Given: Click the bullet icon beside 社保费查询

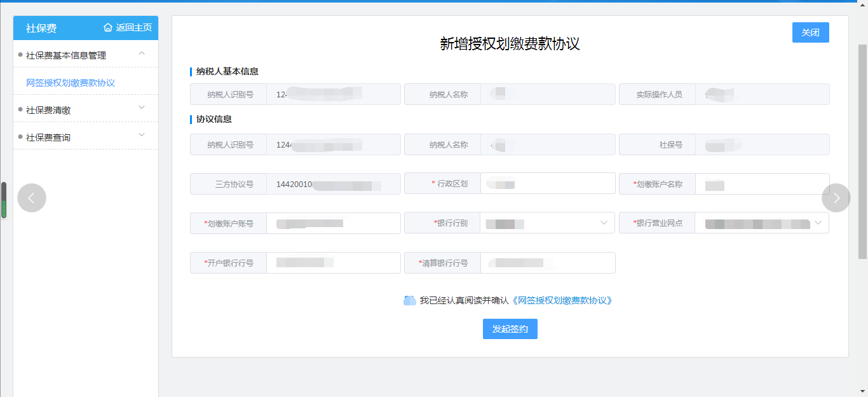Looking at the screenshot, I should (21, 136).
